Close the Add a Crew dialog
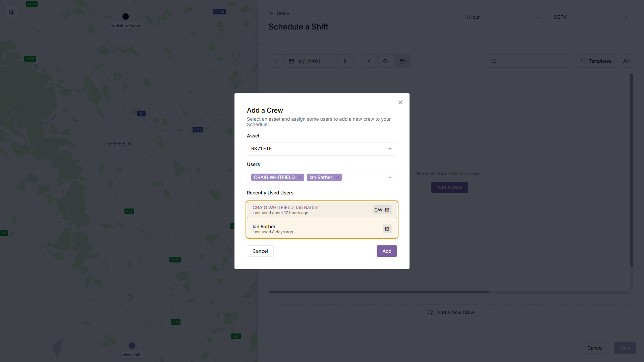644x362 pixels. (x=400, y=102)
